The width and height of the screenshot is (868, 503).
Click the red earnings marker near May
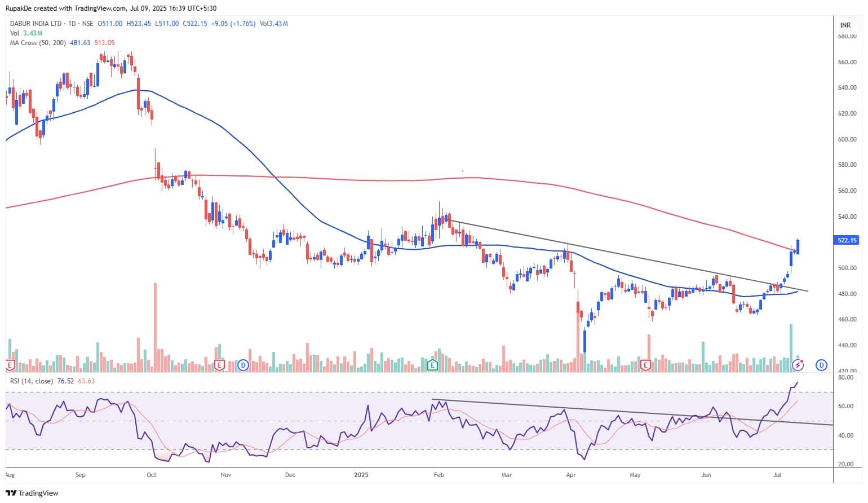coord(645,365)
